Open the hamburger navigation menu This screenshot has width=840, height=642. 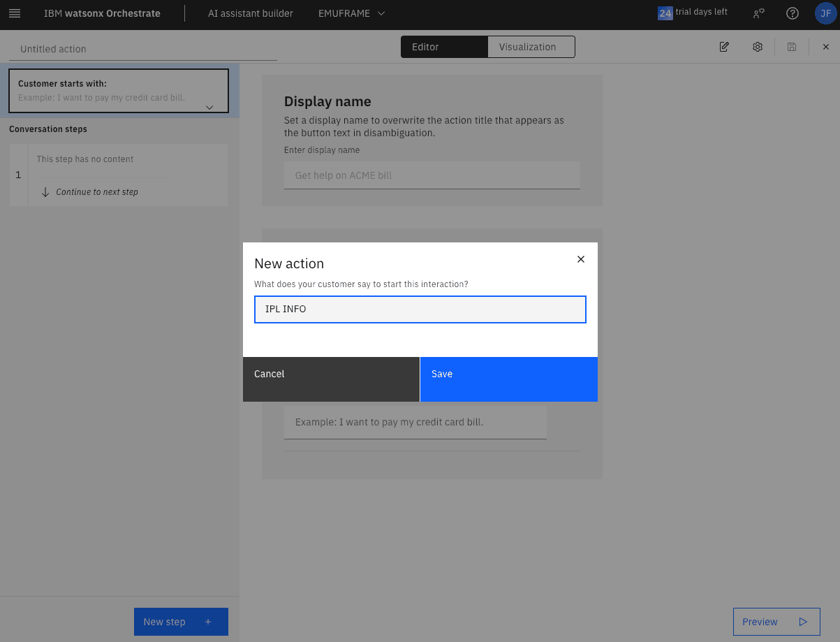tap(15, 13)
